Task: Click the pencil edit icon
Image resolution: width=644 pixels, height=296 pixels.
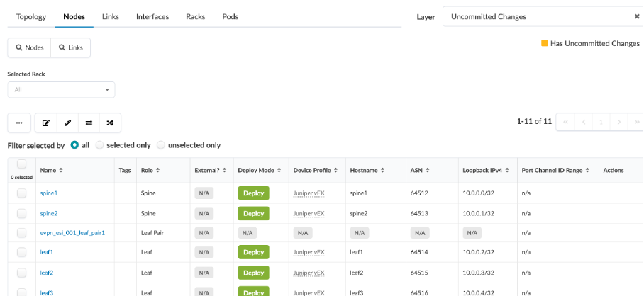Action: pyautogui.click(x=67, y=123)
